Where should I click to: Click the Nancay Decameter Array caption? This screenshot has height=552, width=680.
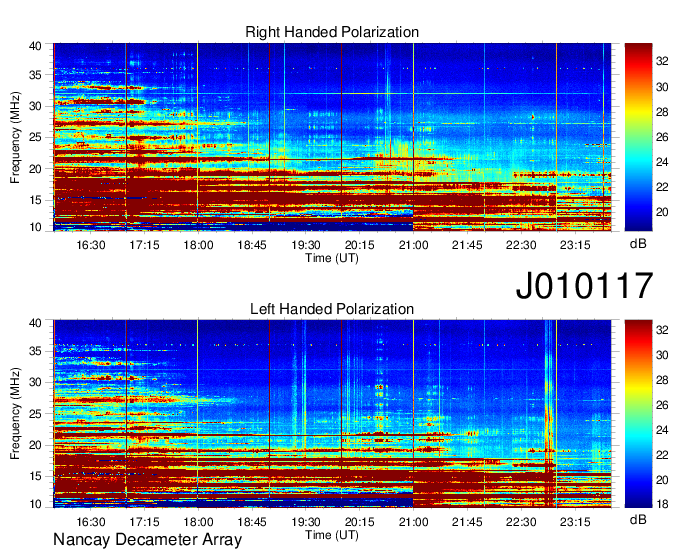[147, 540]
